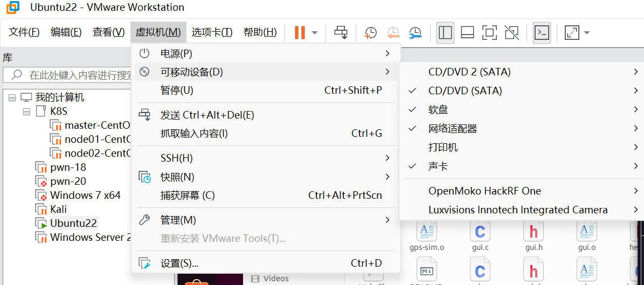Click the 我的计算机 computer icon in library tree

point(26,98)
